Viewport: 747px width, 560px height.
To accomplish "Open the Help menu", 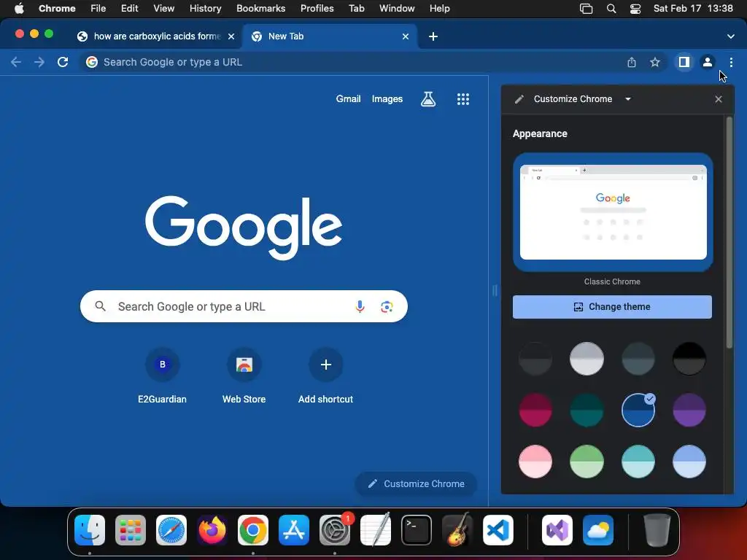I will click(439, 9).
